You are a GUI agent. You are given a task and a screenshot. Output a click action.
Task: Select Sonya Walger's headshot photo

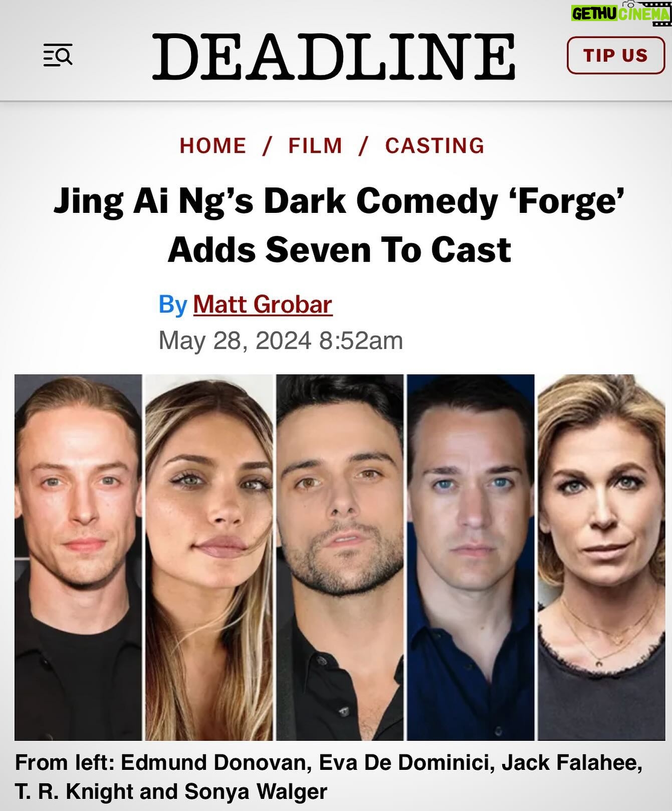[601, 557]
